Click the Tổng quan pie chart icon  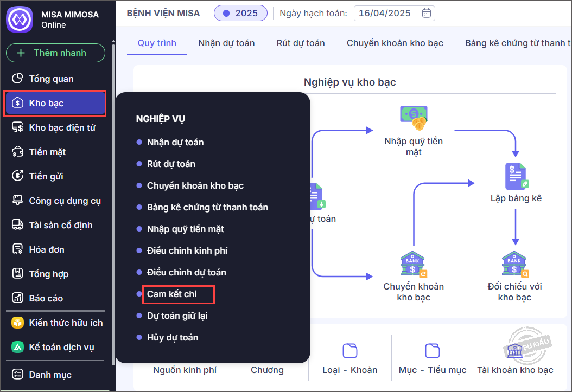[x=17, y=78]
